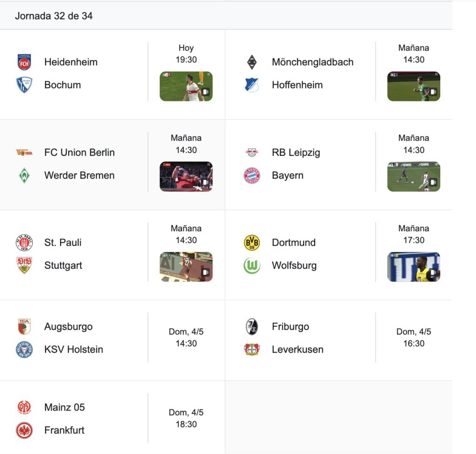Open the Heidenheim vs Bochum video thumbnail

click(x=186, y=87)
